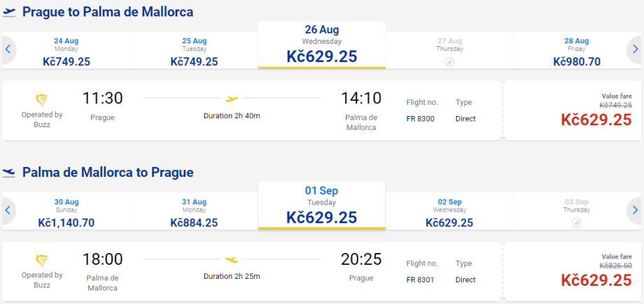Screen dimensions: 644x304
Task: Pick the Kč629.25 value fare for flight FR 8301
Action: click(x=596, y=280)
